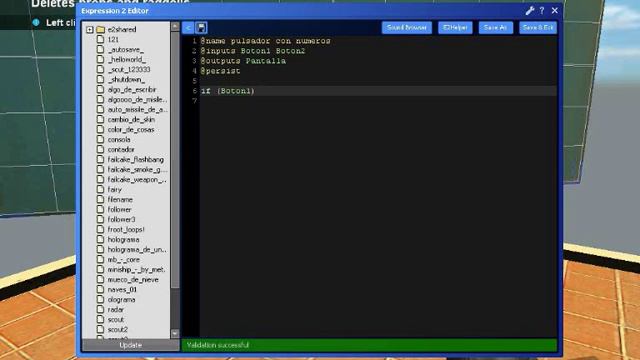Close the Expression 2 Editor window
Screen dimensions: 640x360
click(555, 11)
